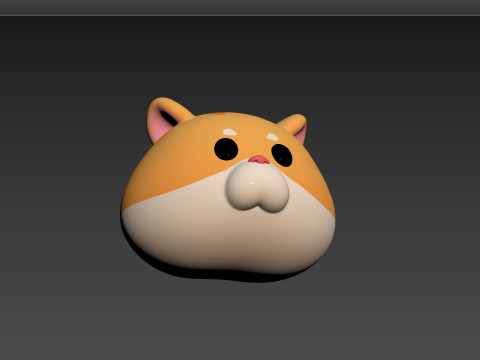Pick the hamster's pink nose
The width and height of the screenshot is (480, 360).
(259, 160)
